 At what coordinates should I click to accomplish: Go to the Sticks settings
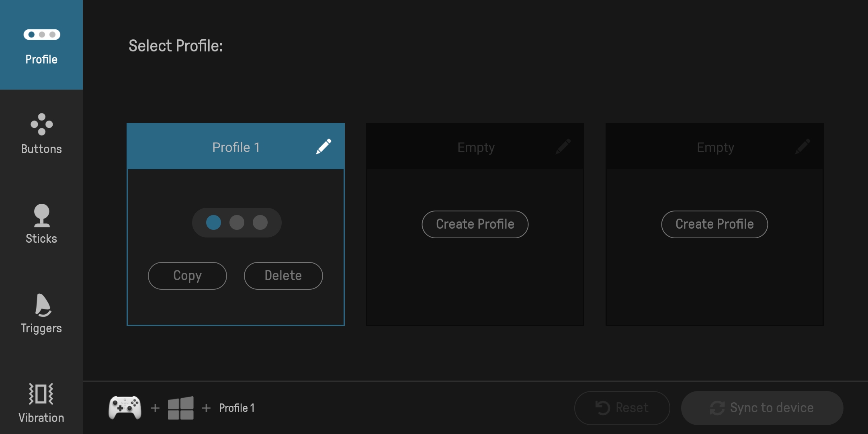[x=41, y=224]
